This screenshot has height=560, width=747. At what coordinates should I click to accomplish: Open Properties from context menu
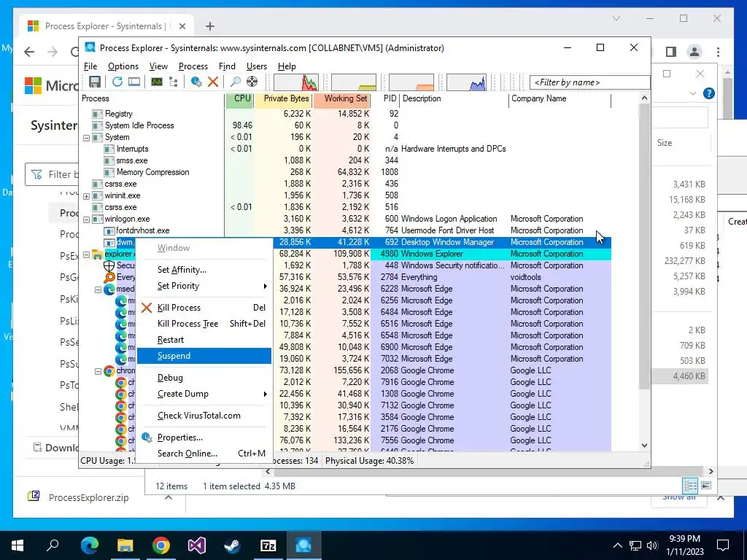(x=204, y=437)
